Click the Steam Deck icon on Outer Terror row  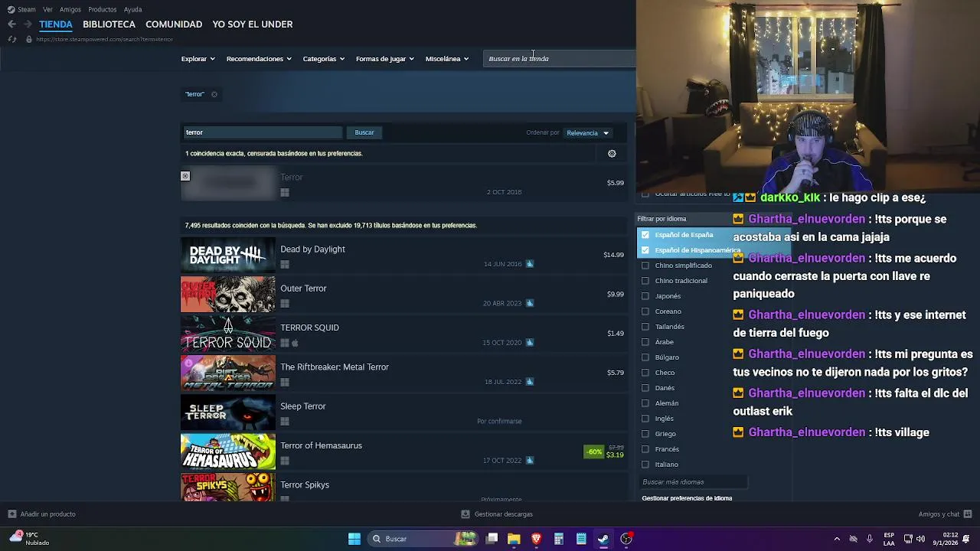point(530,303)
